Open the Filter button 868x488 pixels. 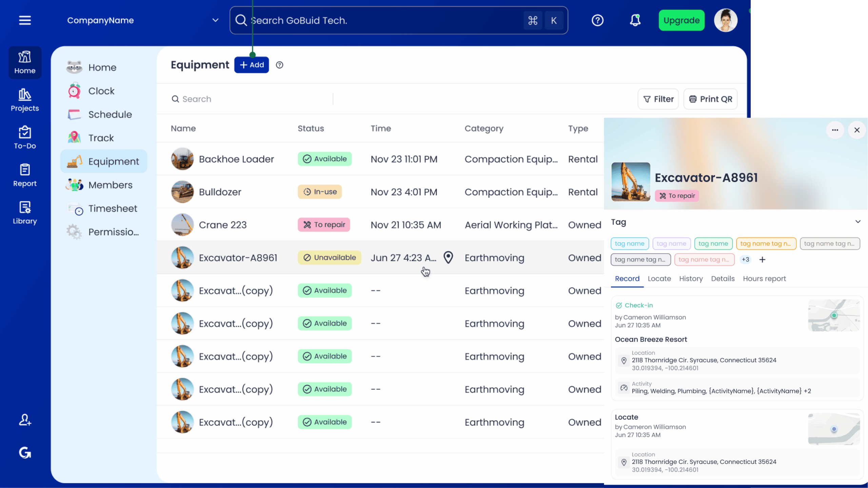[658, 99]
